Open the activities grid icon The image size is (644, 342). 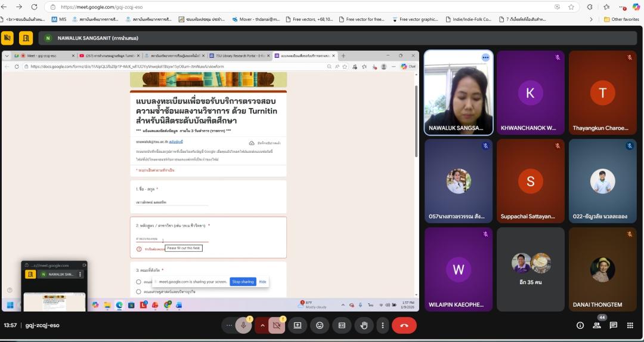click(x=630, y=325)
